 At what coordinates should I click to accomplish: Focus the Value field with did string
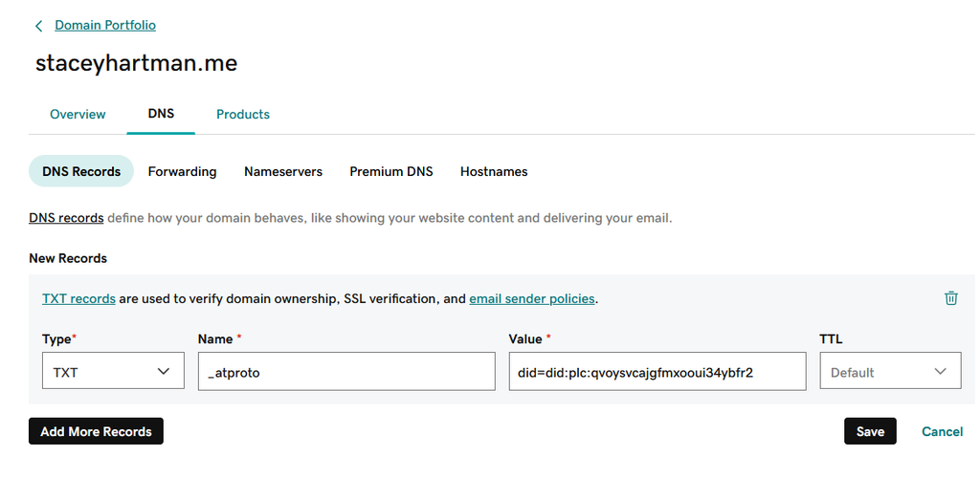[x=657, y=372]
